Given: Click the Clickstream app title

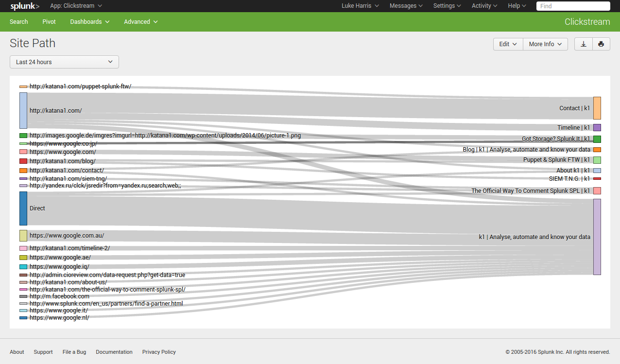Looking at the screenshot, I should tap(587, 22).
